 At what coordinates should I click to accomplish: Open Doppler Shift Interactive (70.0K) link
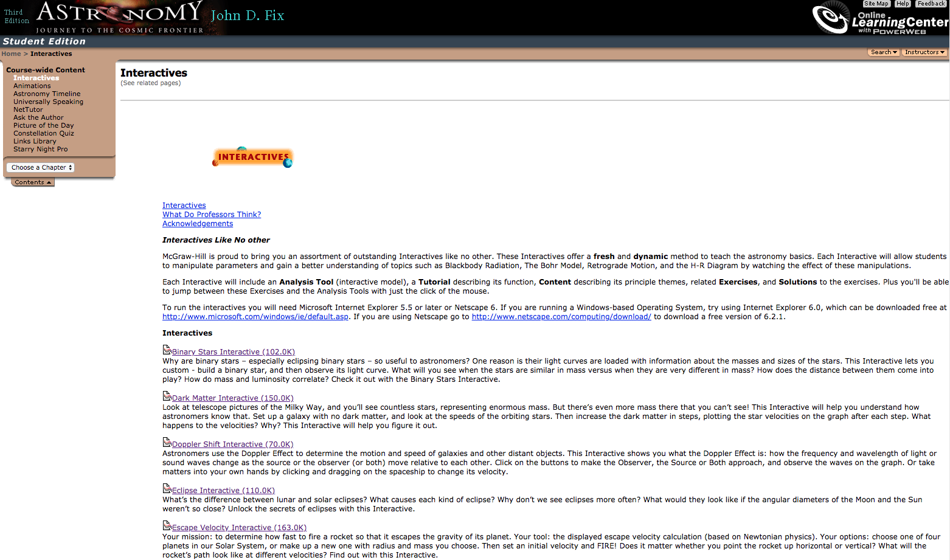point(233,444)
